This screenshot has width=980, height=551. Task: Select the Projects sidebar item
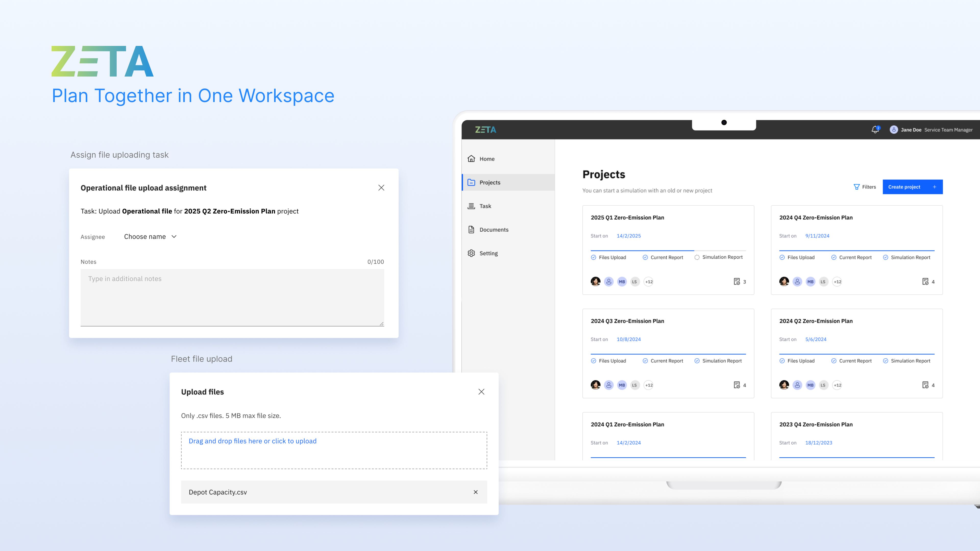click(x=490, y=183)
